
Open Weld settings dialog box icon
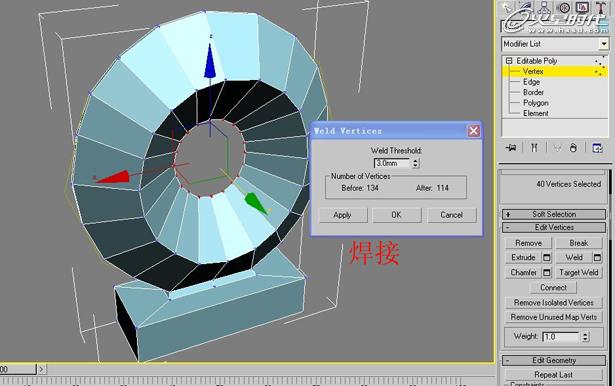[x=597, y=257]
